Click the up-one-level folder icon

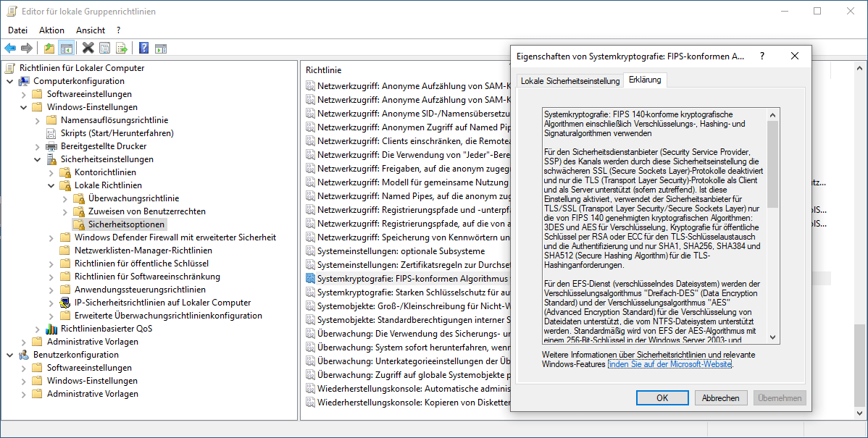point(49,49)
